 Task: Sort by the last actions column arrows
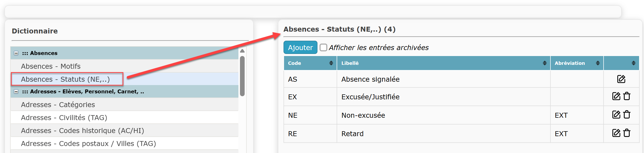(x=633, y=63)
